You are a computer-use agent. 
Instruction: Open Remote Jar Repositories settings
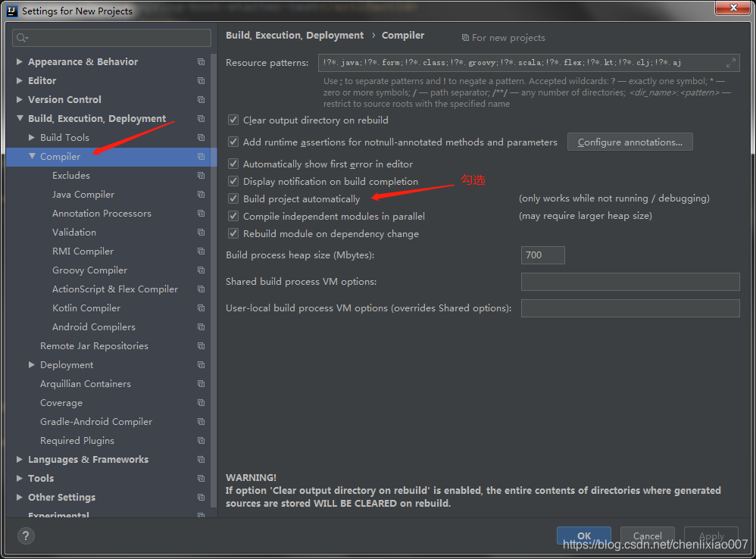[94, 346]
